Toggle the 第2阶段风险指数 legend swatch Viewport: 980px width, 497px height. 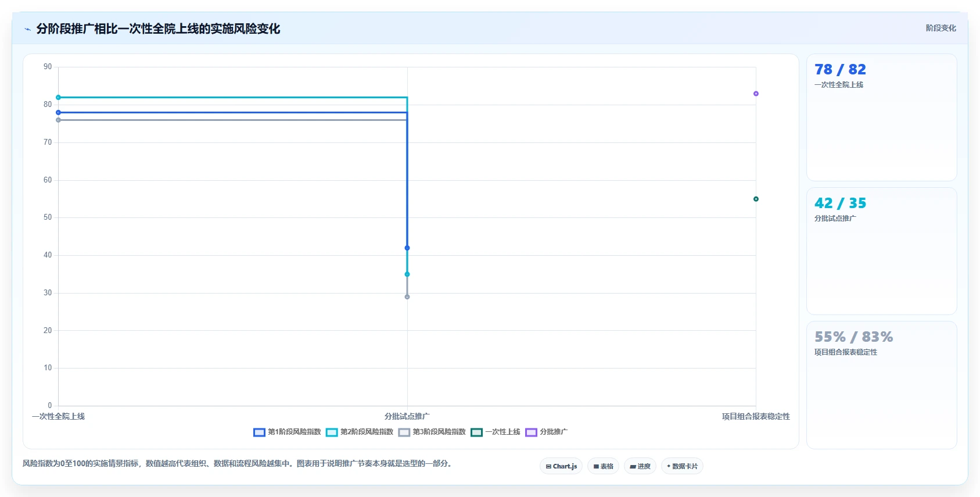tap(332, 432)
